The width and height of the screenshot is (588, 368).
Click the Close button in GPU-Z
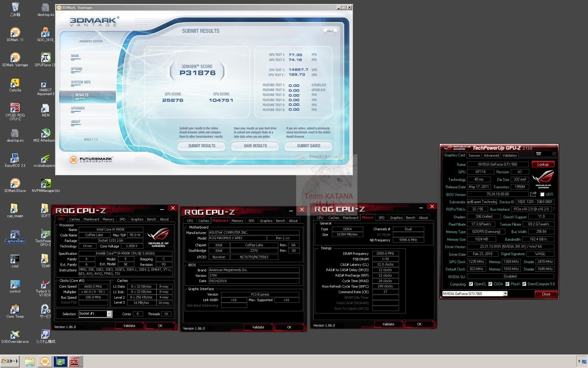(546, 294)
